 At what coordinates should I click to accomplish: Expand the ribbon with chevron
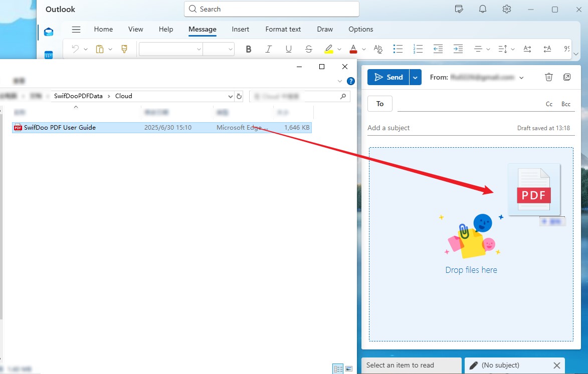pyautogui.click(x=576, y=54)
